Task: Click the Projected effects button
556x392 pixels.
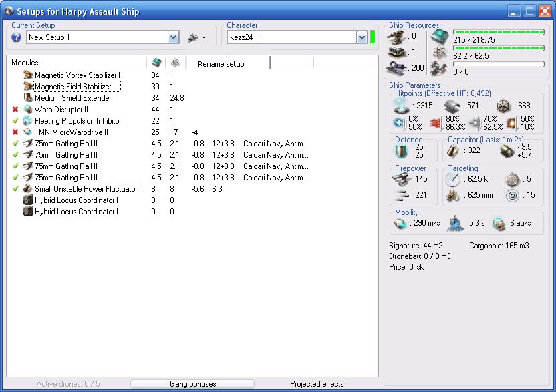Action: pos(317,384)
